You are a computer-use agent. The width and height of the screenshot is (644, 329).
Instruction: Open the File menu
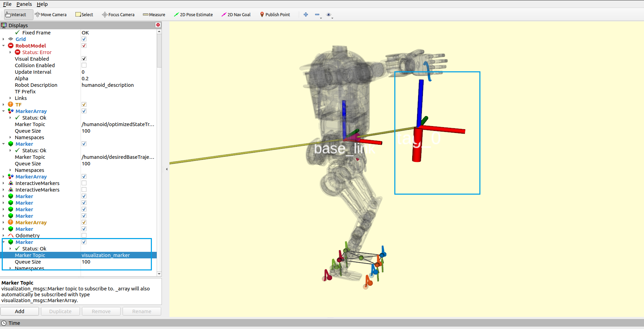7,4
